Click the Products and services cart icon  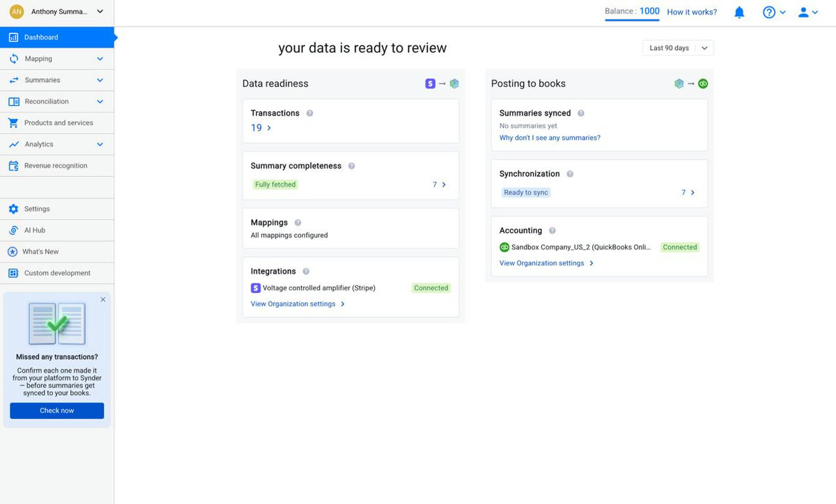tap(13, 123)
